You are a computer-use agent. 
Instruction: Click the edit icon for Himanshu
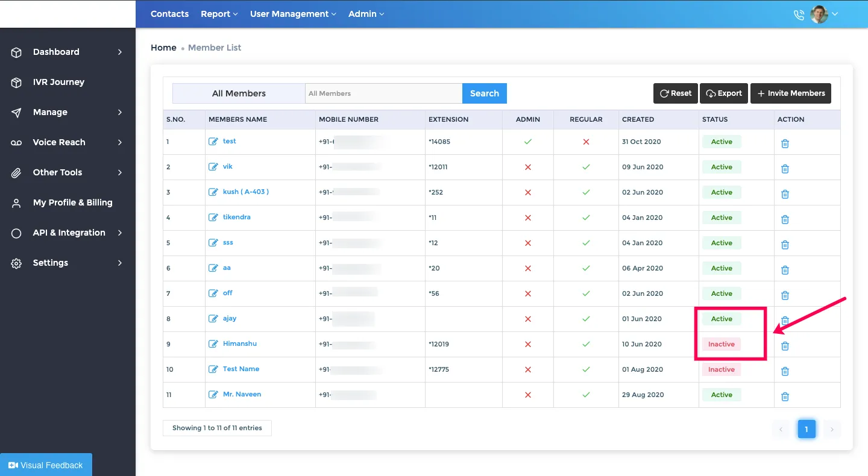pos(213,344)
